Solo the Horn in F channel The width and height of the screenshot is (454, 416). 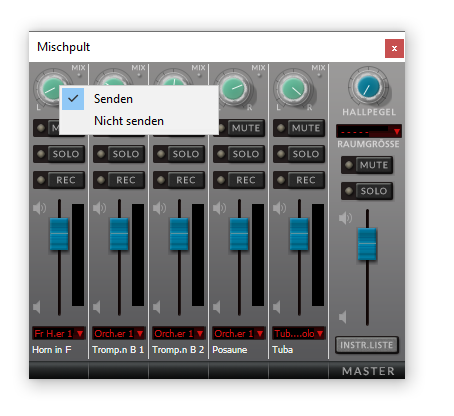point(59,154)
